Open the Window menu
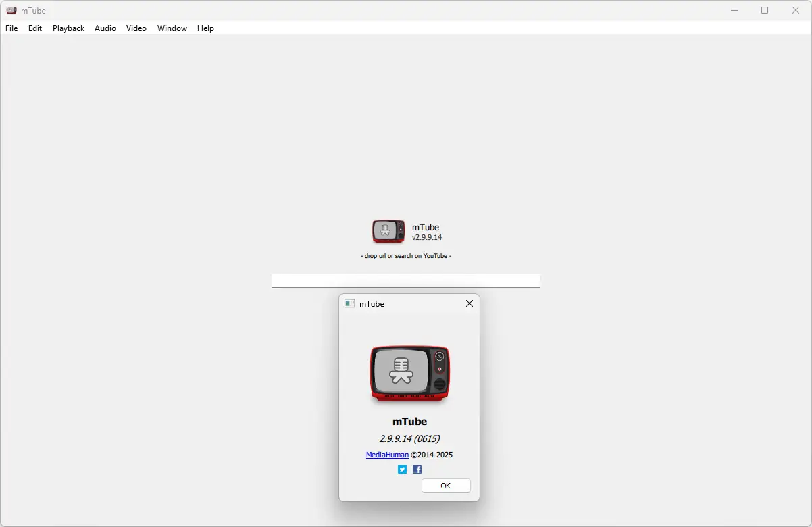812x527 pixels. point(172,28)
